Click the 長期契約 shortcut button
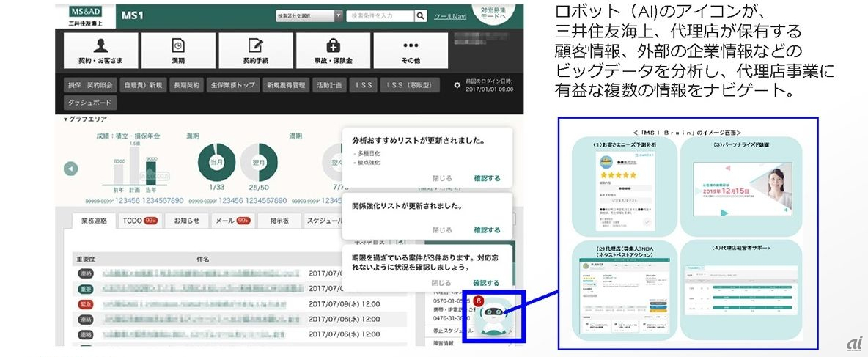Screen dimensions: 868x357 click(x=185, y=86)
